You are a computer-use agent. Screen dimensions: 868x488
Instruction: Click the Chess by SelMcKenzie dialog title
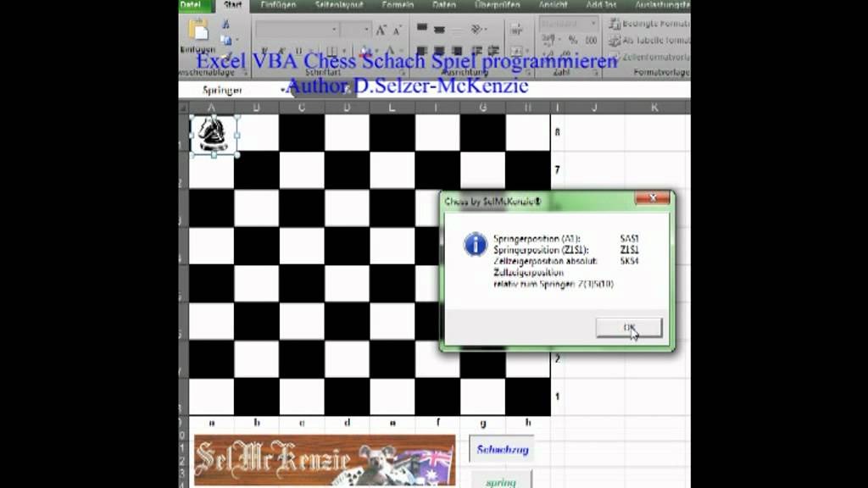(492, 202)
